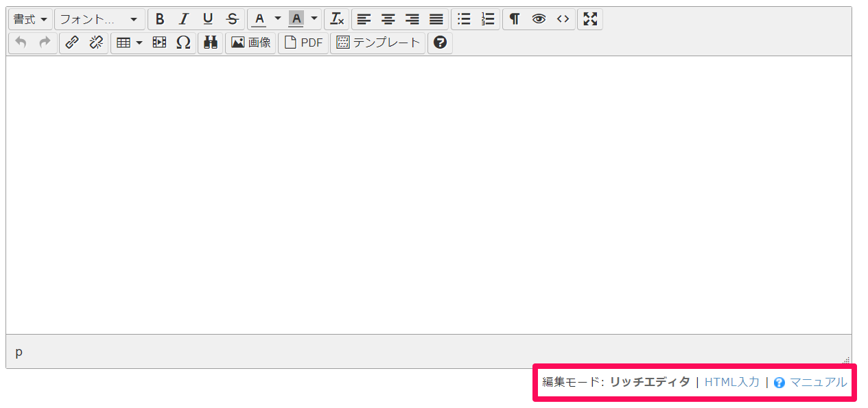This screenshot has width=868, height=408.
Task: Toggle fullscreen editing mode
Action: [589, 19]
